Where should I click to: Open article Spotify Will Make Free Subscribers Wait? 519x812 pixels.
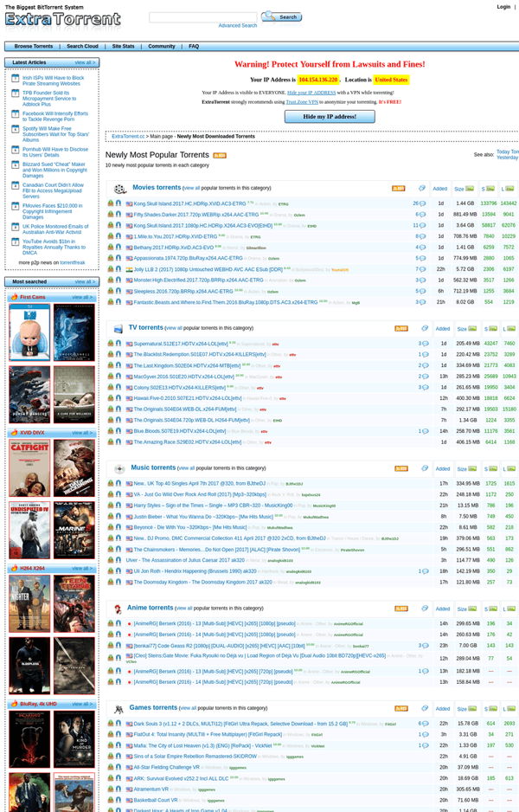pyautogui.click(x=55, y=134)
